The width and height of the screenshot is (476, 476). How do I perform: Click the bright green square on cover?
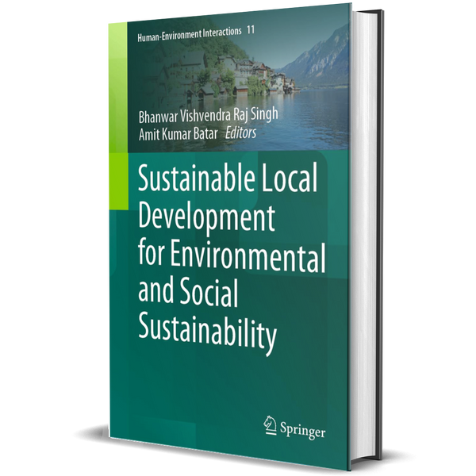119,181
